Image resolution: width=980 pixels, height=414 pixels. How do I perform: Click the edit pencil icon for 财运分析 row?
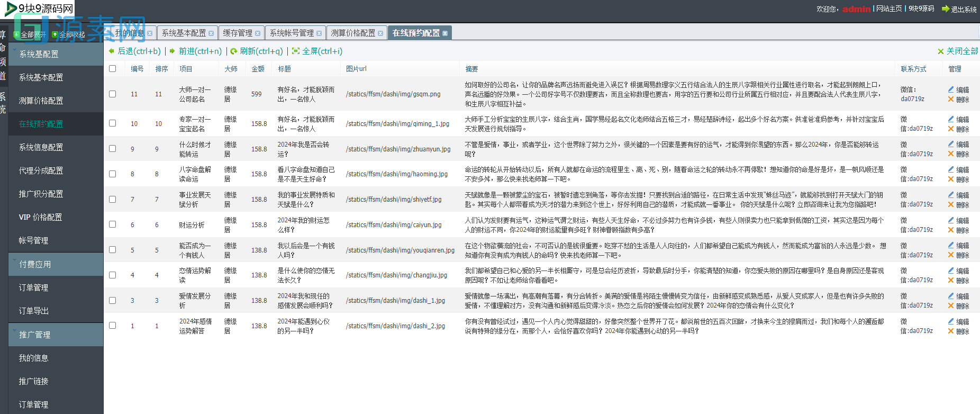coord(951,220)
